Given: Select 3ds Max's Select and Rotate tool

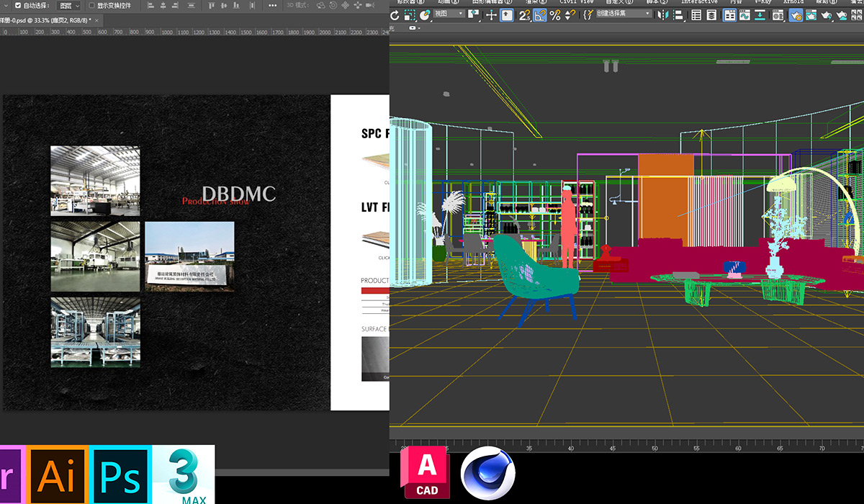Looking at the screenshot, I should click(395, 15).
